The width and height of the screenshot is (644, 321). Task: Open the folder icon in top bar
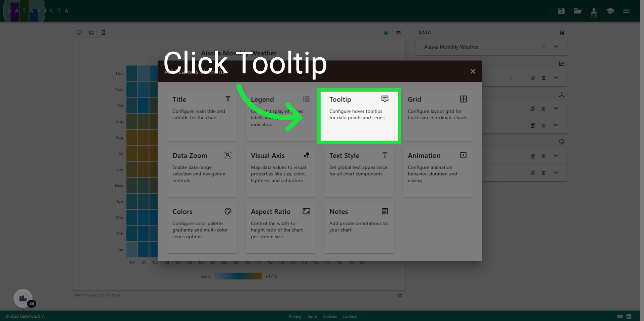click(x=578, y=11)
